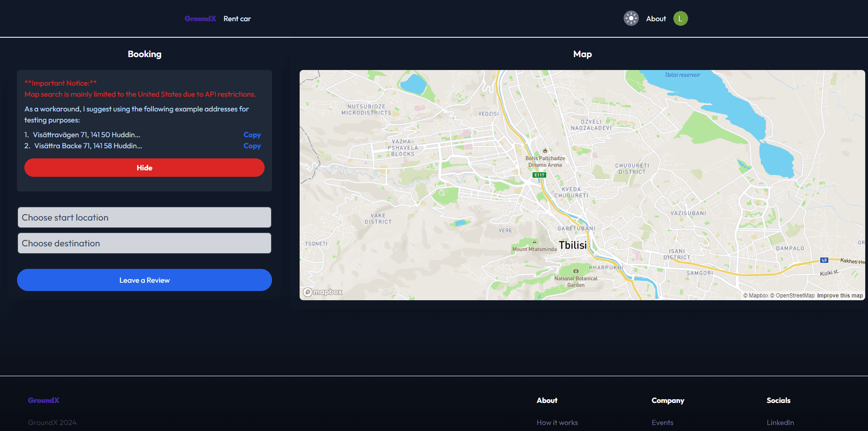Click Improve this map link
Screen dimensions: 868x431
(x=840, y=296)
